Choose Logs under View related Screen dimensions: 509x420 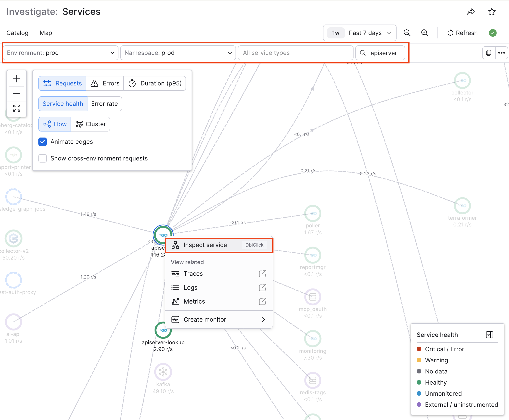pos(219,287)
